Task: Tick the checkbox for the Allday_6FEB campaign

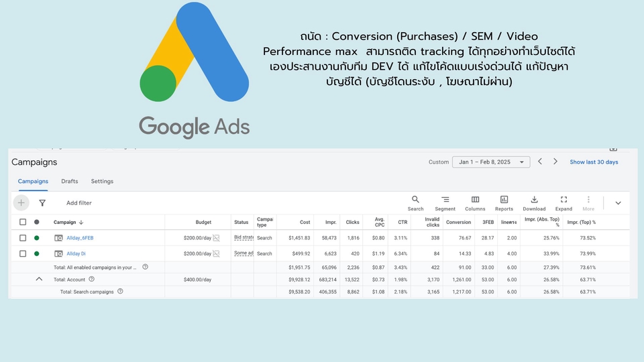Action: pyautogui.click(x=23, y=237)
